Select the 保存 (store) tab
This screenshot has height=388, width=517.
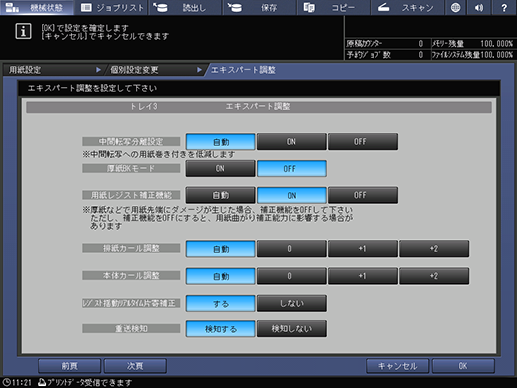[259, 7]
